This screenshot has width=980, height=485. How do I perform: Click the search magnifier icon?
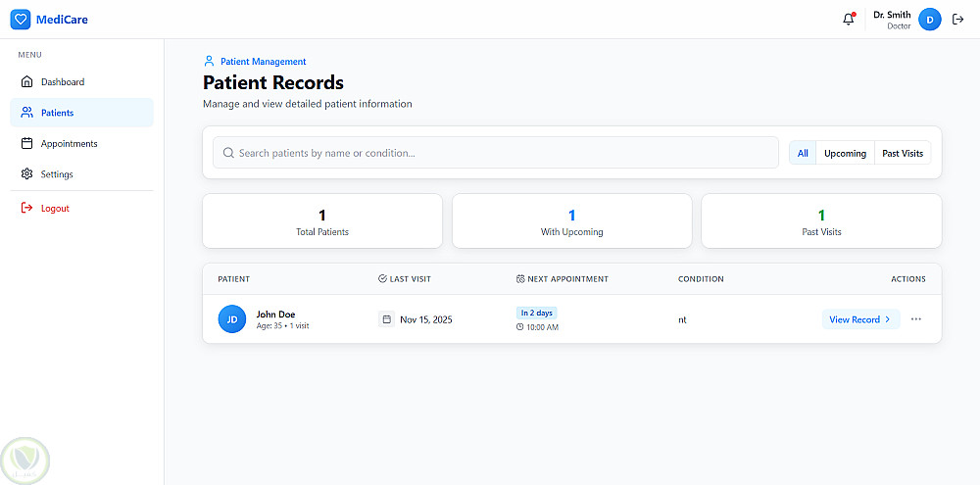pyautogui.click(x=228, y=153)
